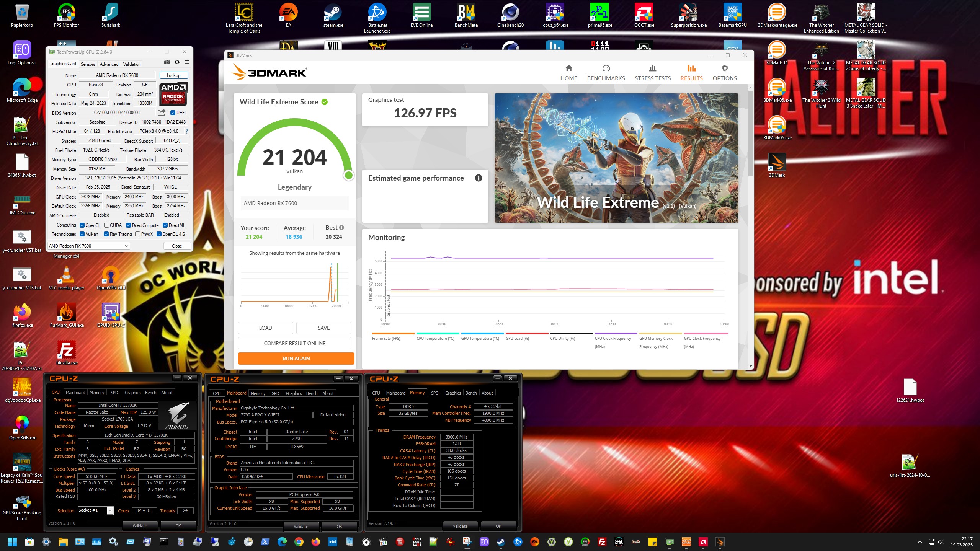
Task: Click GPU-Z Close button
Action: point(177,246)
